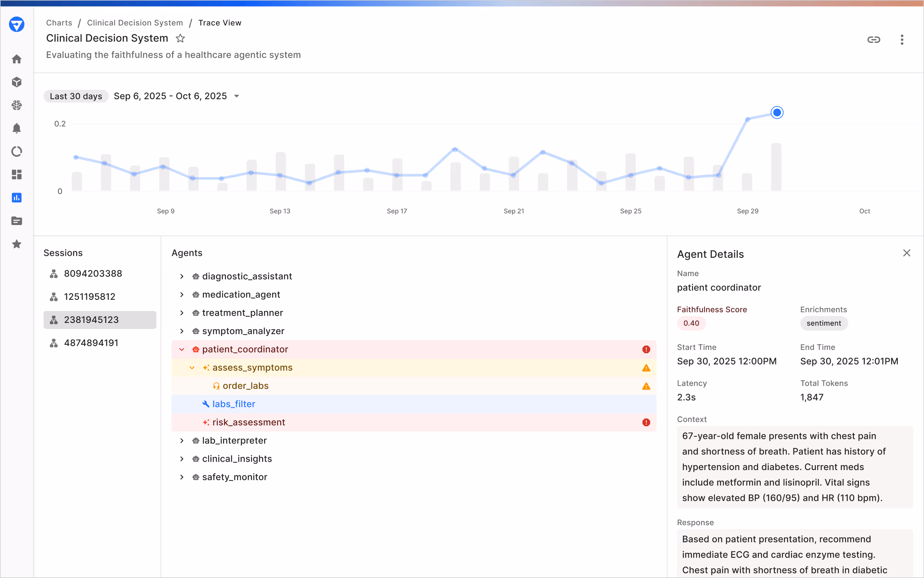Open the alerts bell icon
The width and height of the screenshot is (924, 578).
tap(17, 128)
